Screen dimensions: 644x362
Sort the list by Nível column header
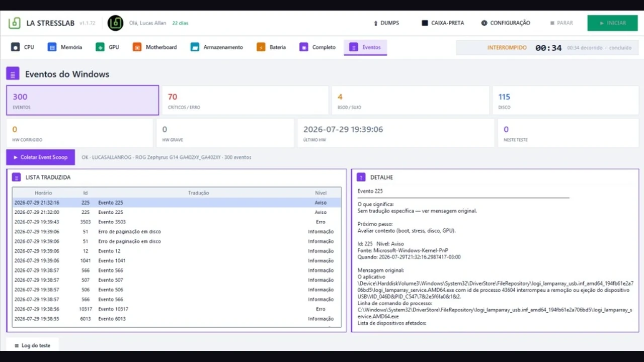pos(320,193)
